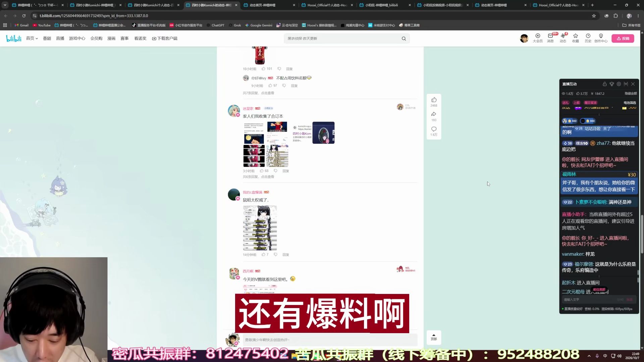Click the pink 投稿 upload button
This screenshot has width=644, height=362.
tap(623, 39)
